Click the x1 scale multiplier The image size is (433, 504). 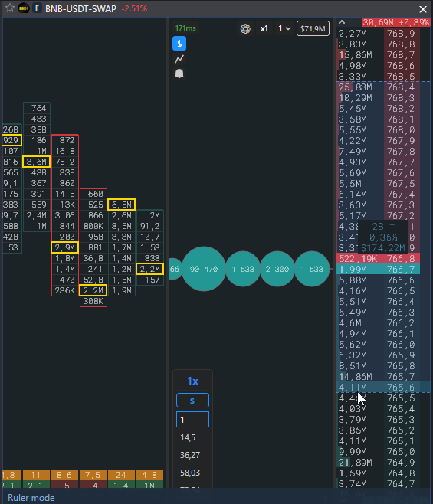pos(264,28)
